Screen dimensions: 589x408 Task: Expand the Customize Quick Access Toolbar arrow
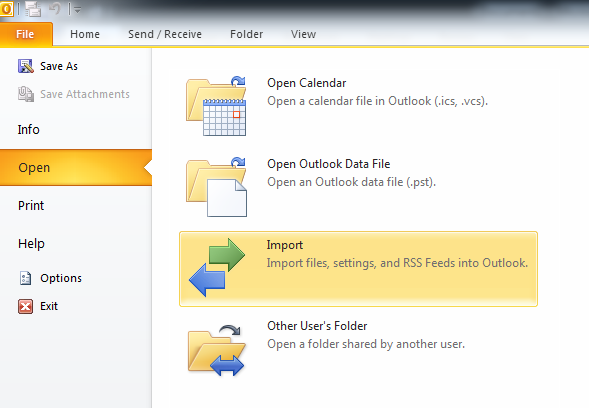(x=77, y=11)
